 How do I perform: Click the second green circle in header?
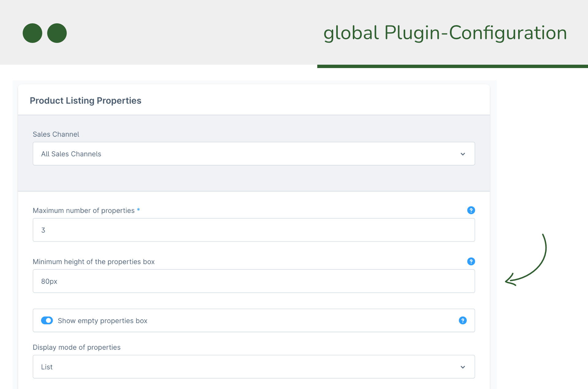click(57, 33)
